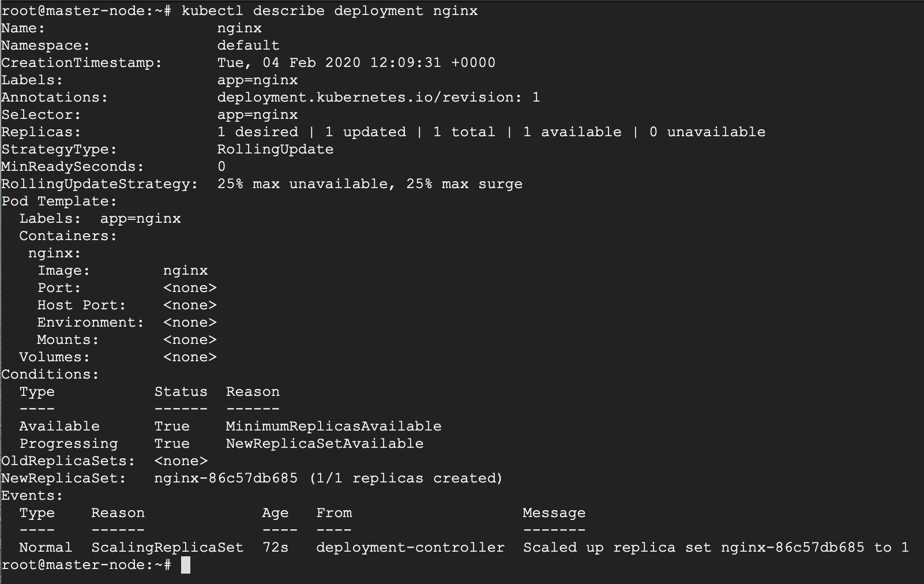The height and width of the screenshot is (584, 924).
Task: Click the terminal cursor block at the prompt
Action: click(x=186, y=565)
